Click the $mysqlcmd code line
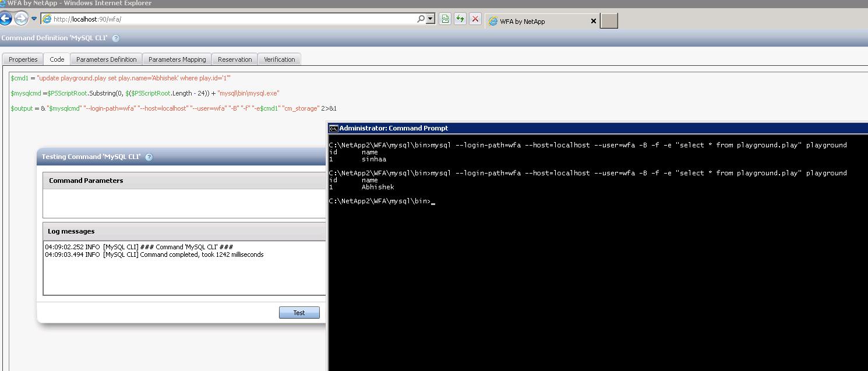The image size is (868, 371). pos(145,93)
